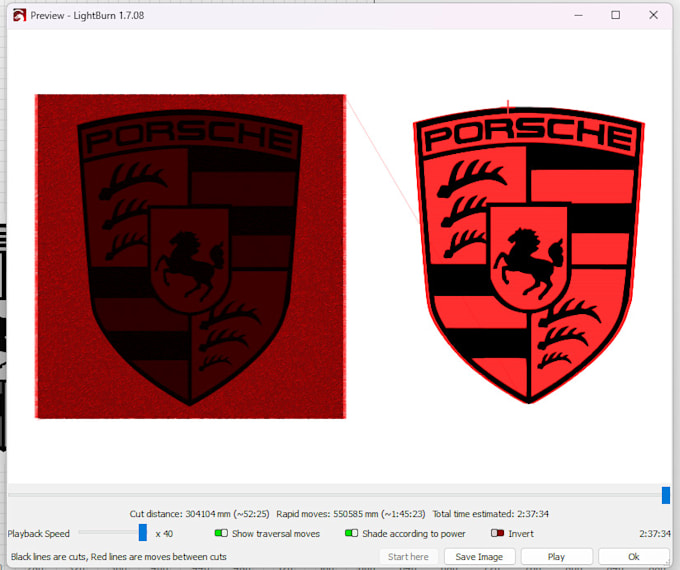Click the dark engraved Porsche crest preview
680x570 pixels.
[190, 256]
